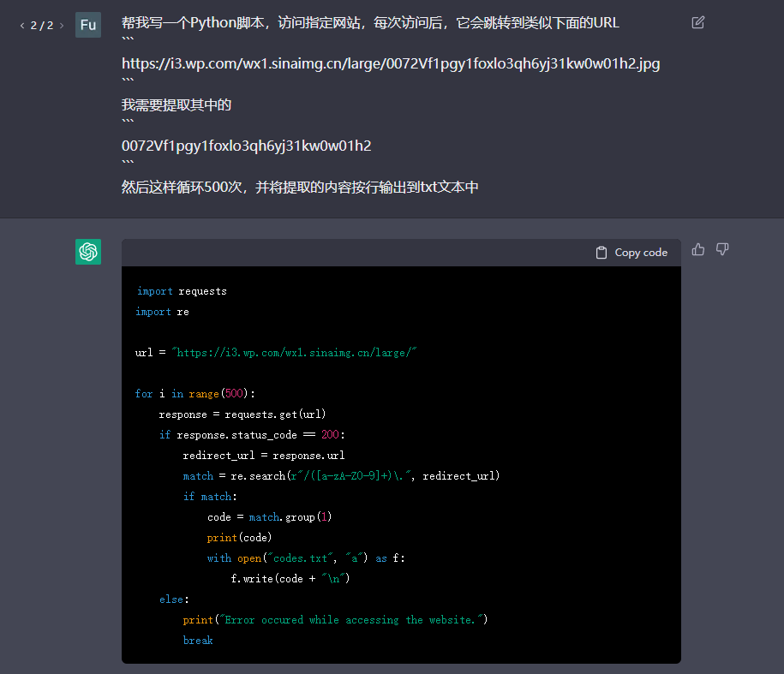Edit the user message with pencil icon
Viewport: 784px width, 674px height.
tap(697, 22)
